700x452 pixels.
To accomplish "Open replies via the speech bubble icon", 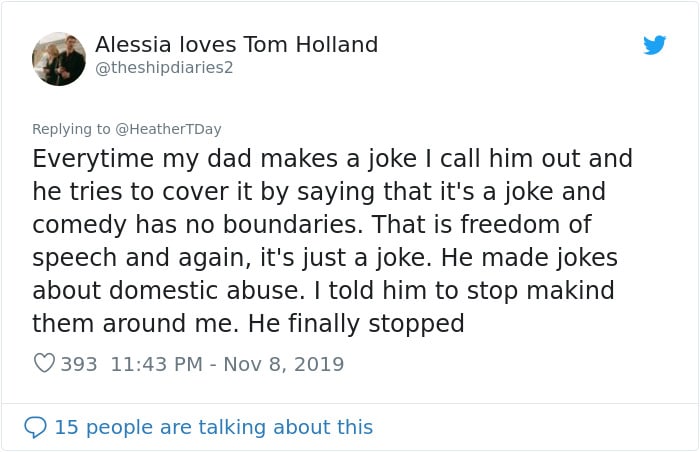I will (35, 427).
